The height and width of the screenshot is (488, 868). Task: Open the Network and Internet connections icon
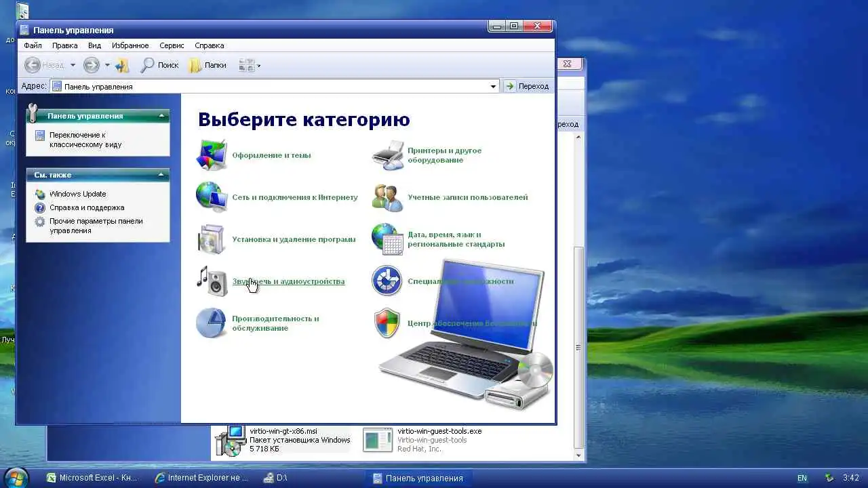pos(211,197)
